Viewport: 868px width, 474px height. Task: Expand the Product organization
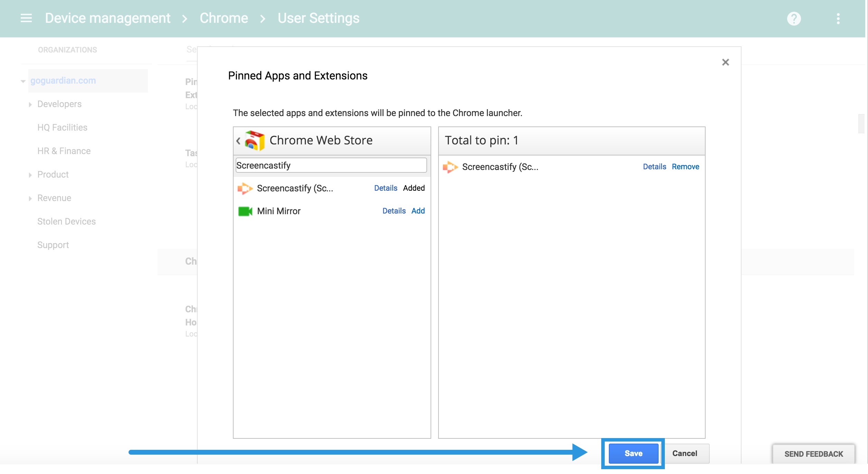click(30, 175)
